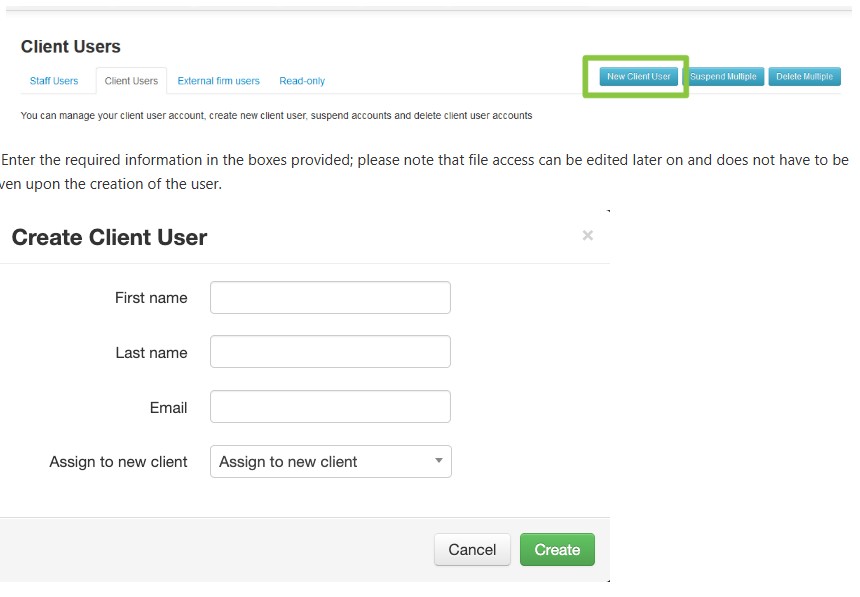
Task: Cancel the client user creation
Action: point(472,550)
